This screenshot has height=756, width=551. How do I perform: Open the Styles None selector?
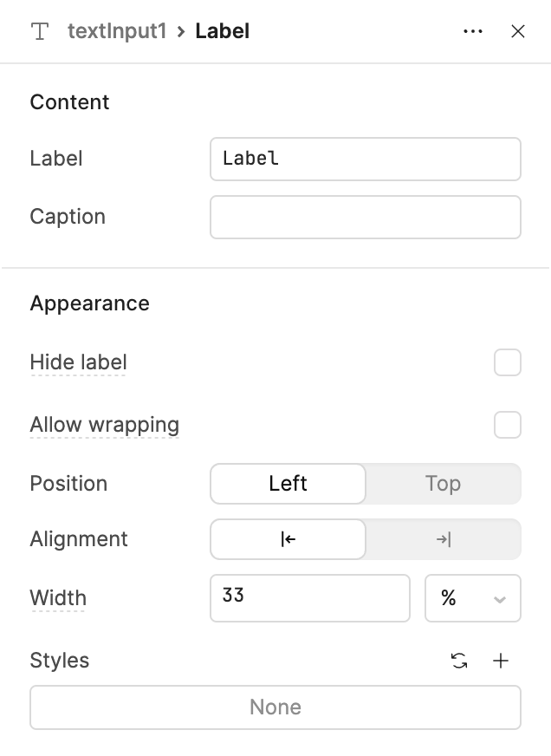click(x=275, y=707)
